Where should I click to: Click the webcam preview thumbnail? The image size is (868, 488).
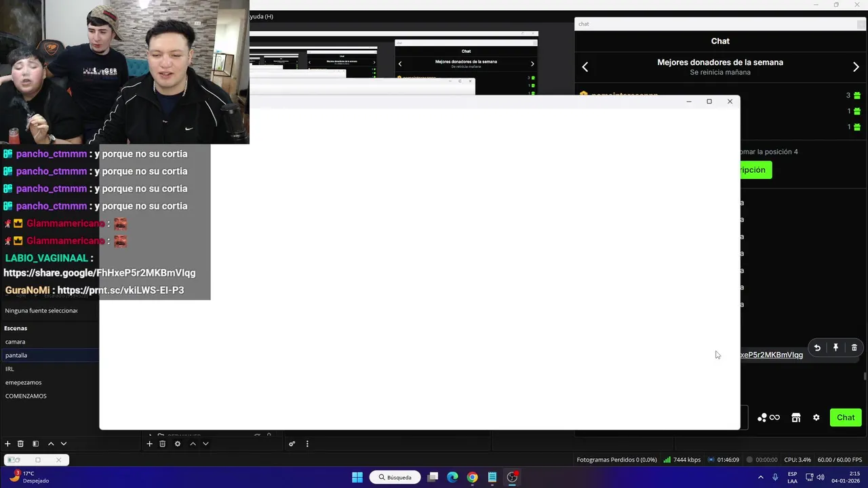pyautogui.click(x=125, y=72)
